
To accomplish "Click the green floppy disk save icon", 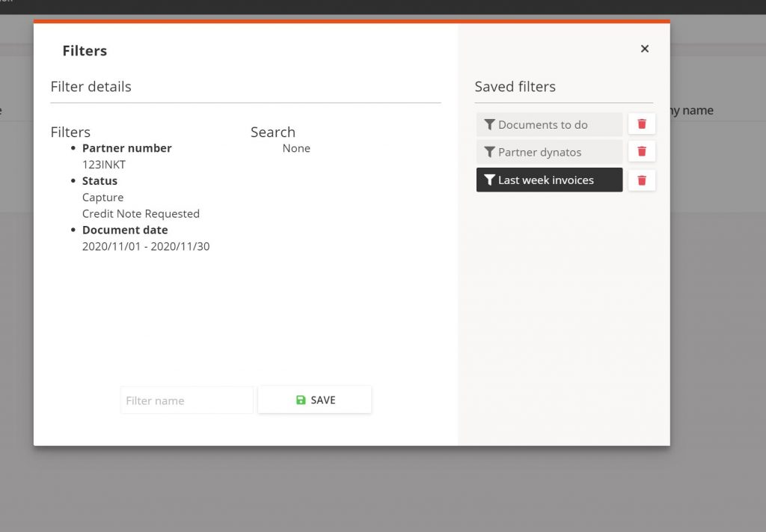I will click(301, 400).
